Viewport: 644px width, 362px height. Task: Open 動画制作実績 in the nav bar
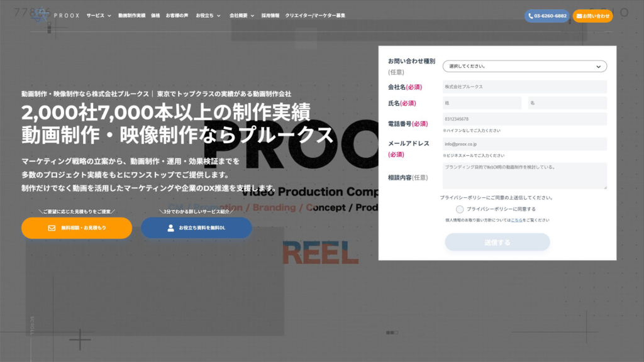click(x=131, y=15)
